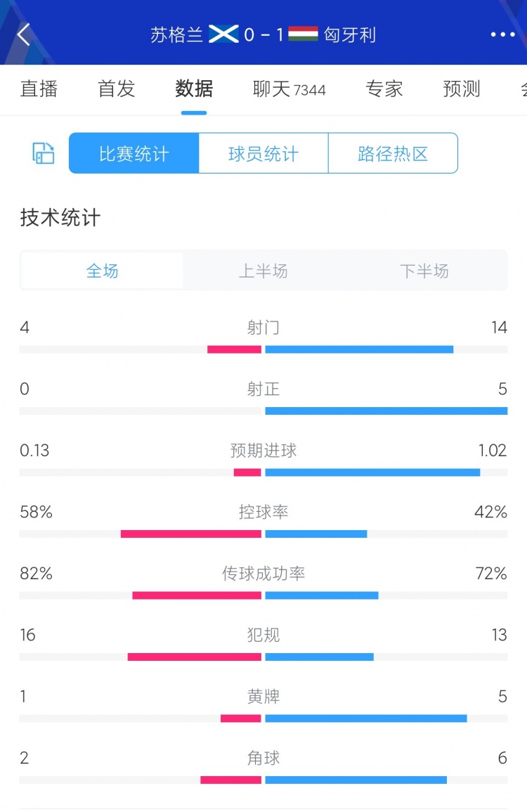Tap the 苏格兰 team name
Screen dimensions: 527x812
coord(177,34)
